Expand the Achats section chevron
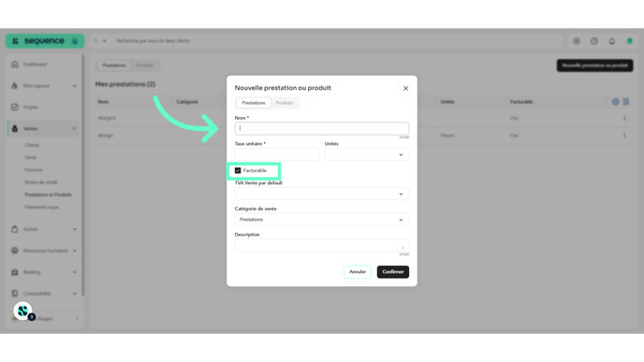This screenshot has width=644, height=362. tap(74, 229)
